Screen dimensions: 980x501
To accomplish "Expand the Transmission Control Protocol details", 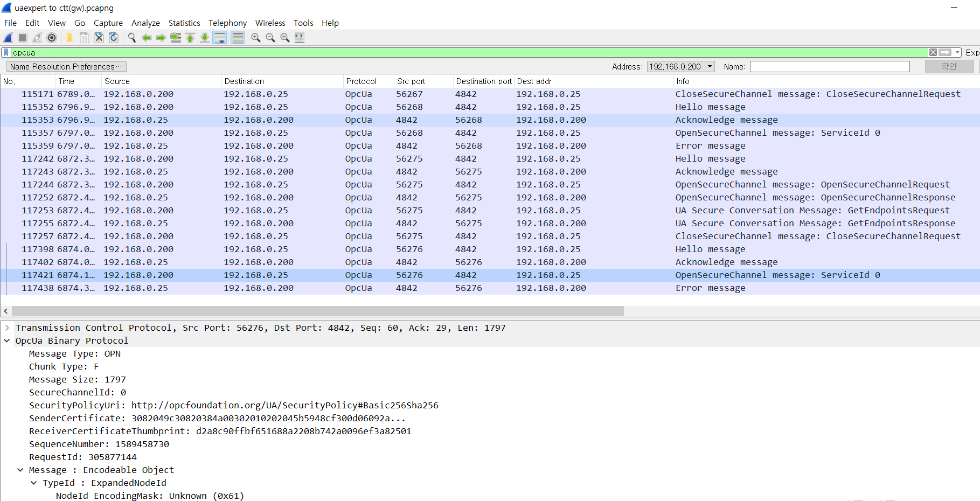I will 7,328.
